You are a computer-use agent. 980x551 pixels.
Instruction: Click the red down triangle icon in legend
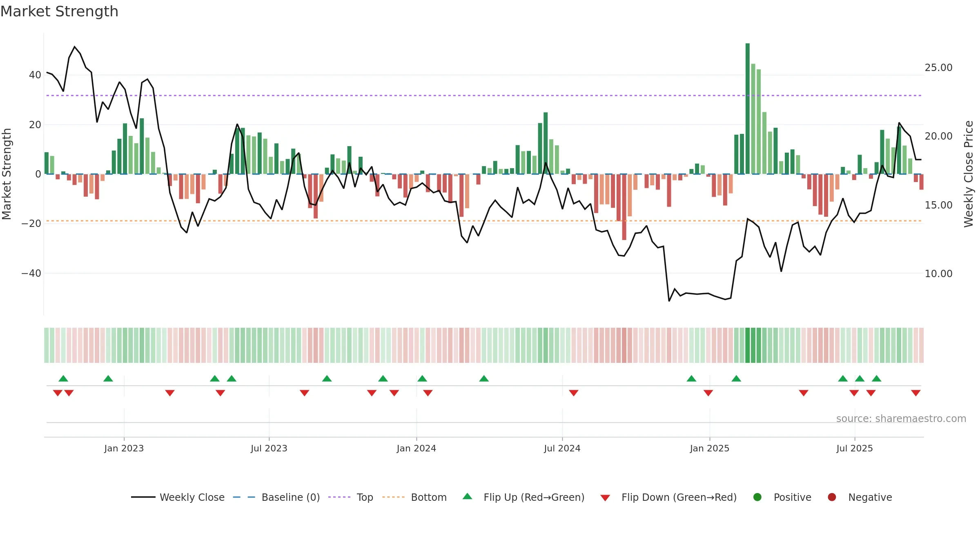tap(605, 498)
